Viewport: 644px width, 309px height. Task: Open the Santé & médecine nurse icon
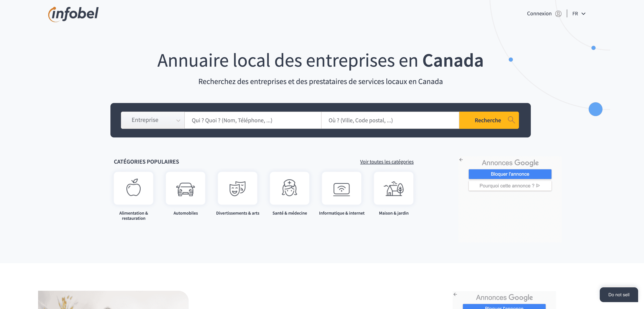click(289, 188)
